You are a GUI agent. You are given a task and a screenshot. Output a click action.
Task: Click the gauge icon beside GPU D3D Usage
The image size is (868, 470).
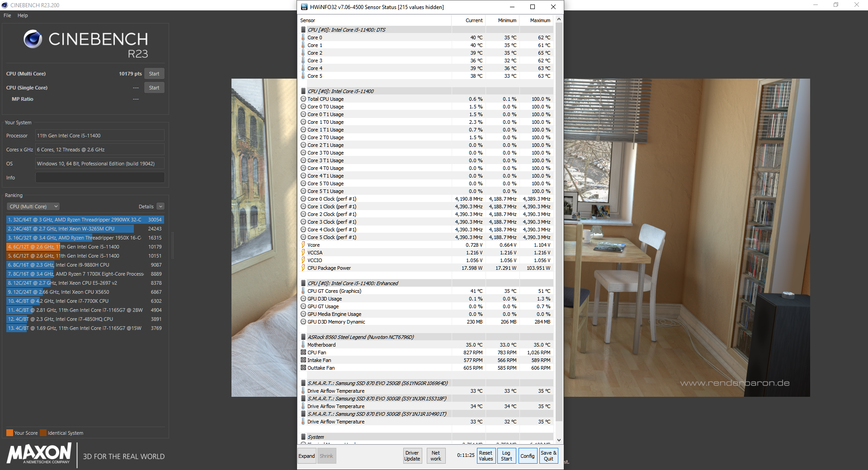point(303,299)
